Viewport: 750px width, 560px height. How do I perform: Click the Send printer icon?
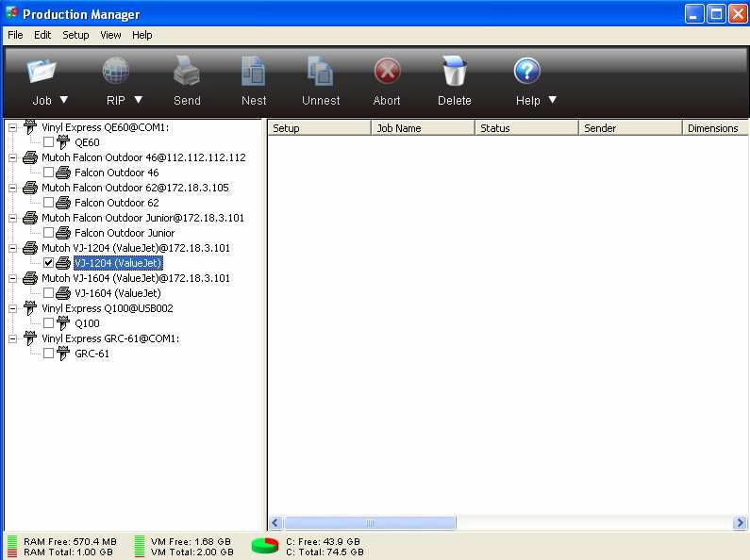click(x=187, y=71)
